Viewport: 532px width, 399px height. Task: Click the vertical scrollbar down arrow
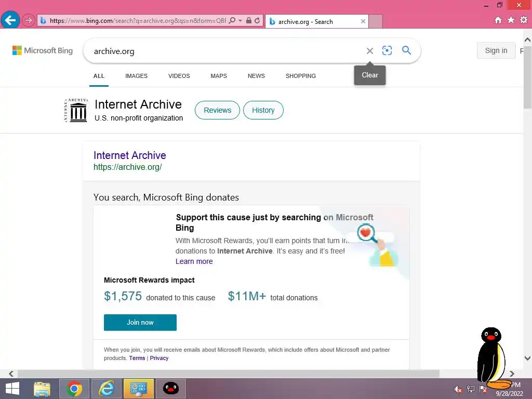click(528, 358)
